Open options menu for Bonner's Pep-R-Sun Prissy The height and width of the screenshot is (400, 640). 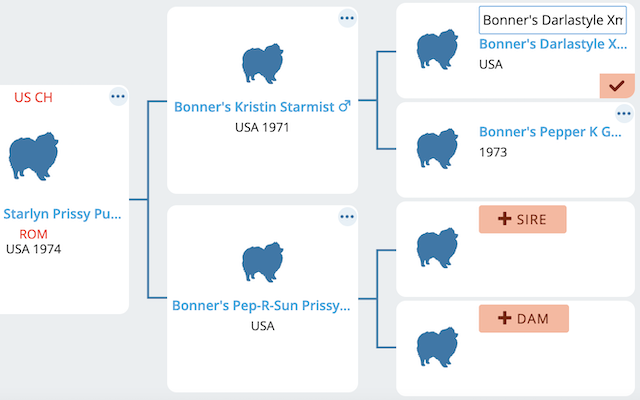point(347,217)
